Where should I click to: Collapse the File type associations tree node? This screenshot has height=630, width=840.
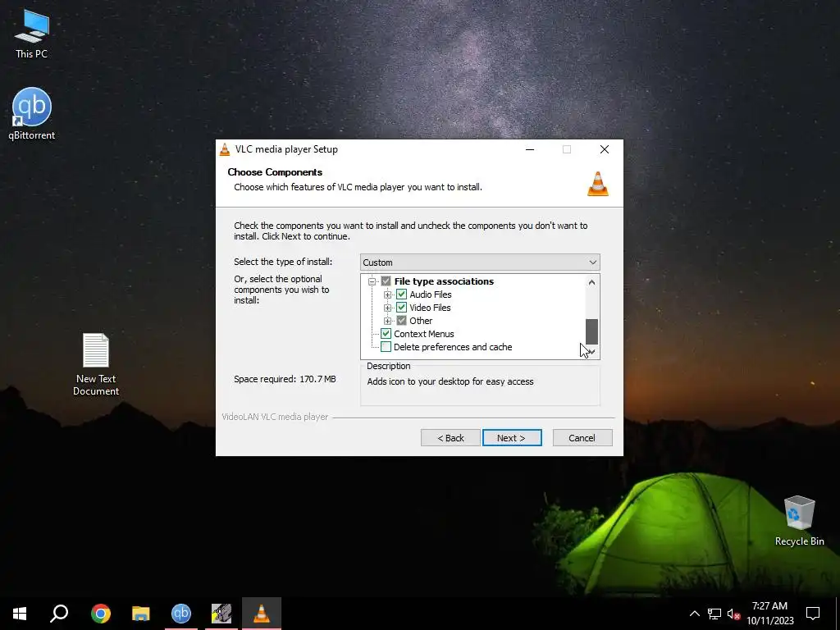[372, 281]
